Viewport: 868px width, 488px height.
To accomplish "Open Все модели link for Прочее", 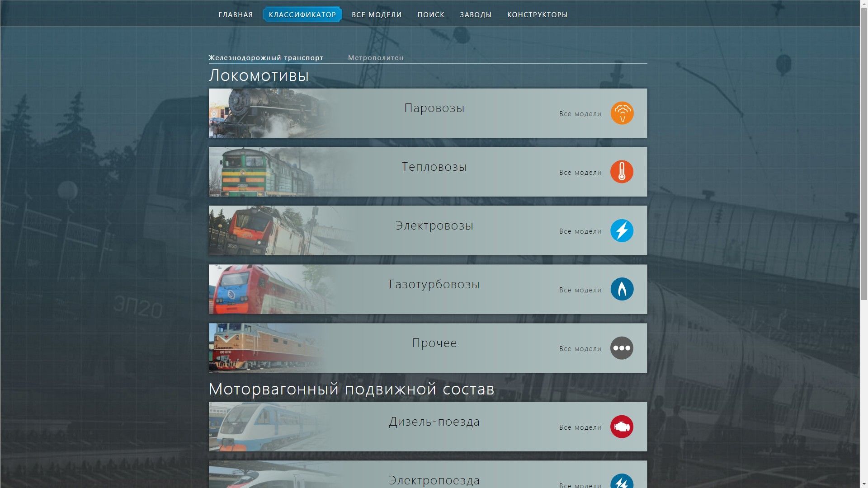I will pyautogui.click(x=580, y=349).
